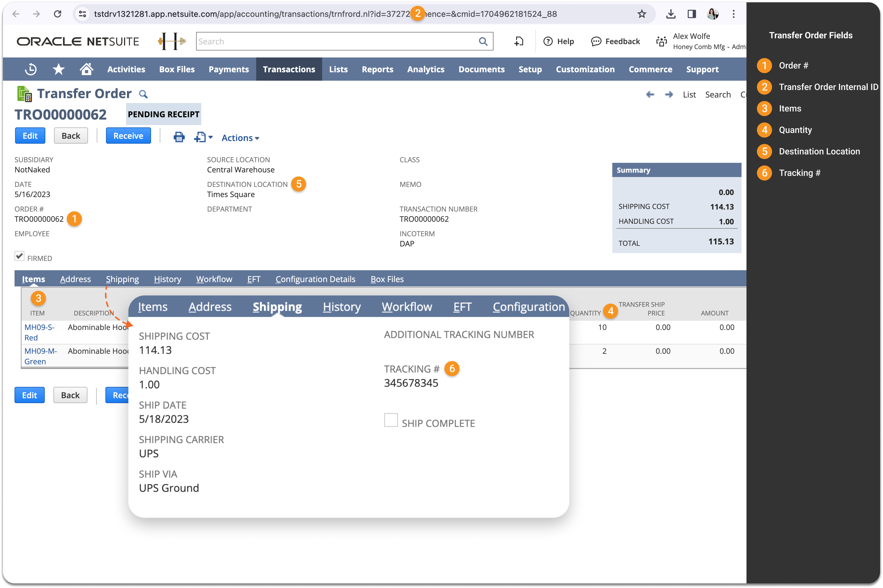Go to next record with right arrow

[x=669, y=95]
